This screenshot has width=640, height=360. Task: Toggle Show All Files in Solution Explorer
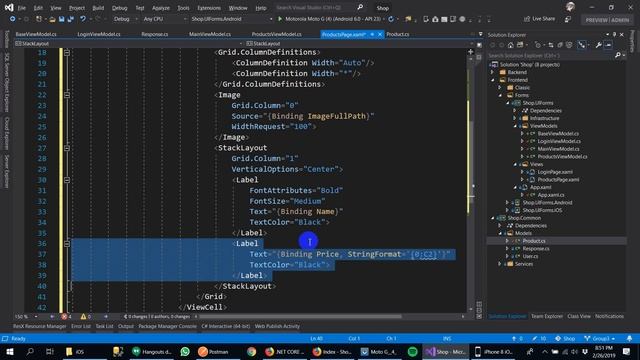tap(569, 45)
